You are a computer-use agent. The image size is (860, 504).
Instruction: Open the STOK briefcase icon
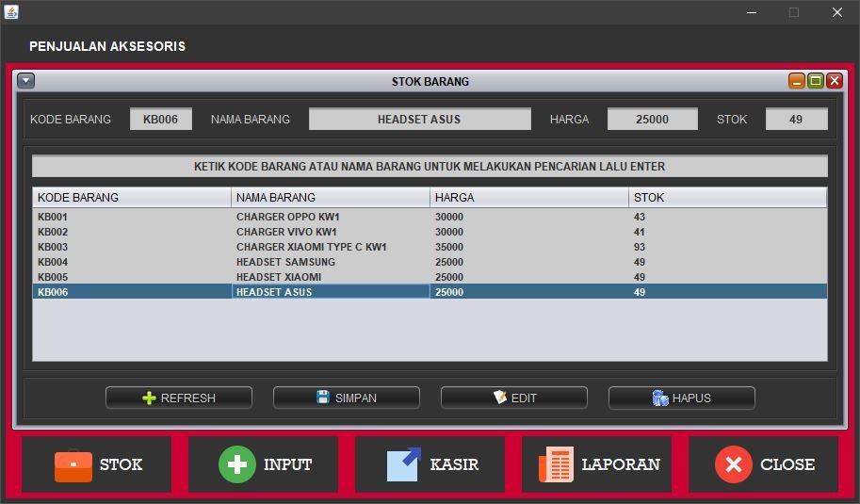pos(73,464)
